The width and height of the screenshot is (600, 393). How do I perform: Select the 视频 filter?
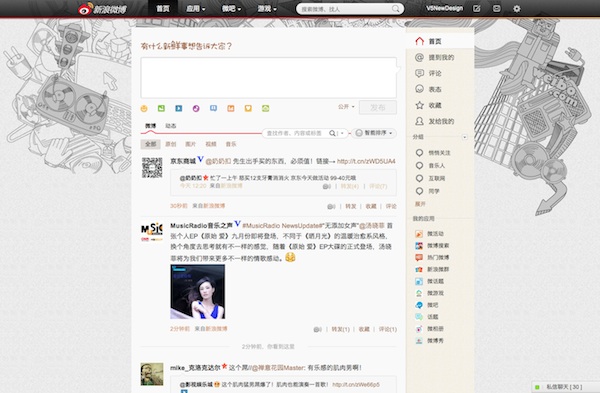point(211,144)
